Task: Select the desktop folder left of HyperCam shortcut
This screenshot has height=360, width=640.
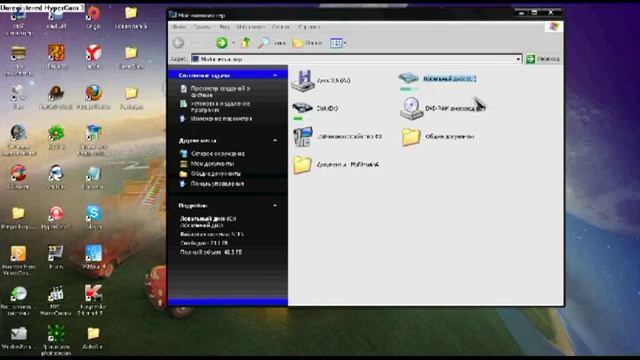Action: click(x=18, y=213)
